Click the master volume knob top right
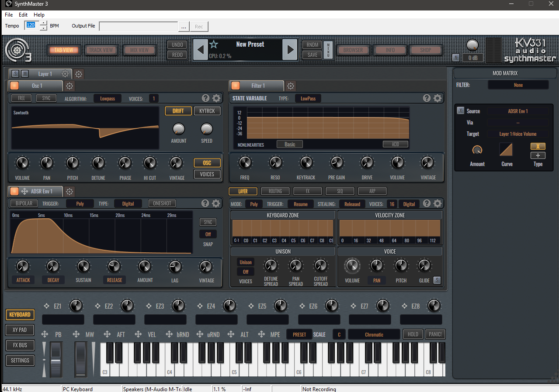559x392 pixels. pyautogui.click(x=472, y=45)
